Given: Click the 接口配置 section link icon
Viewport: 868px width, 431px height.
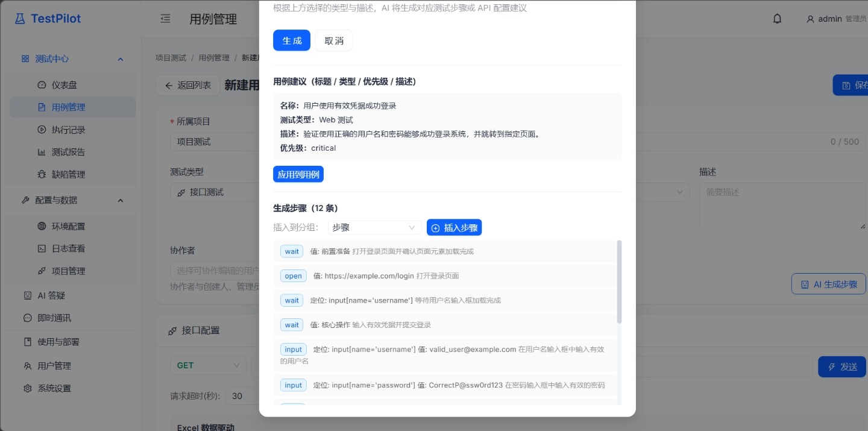Looking at the screenshot, I should click(172, 330).
